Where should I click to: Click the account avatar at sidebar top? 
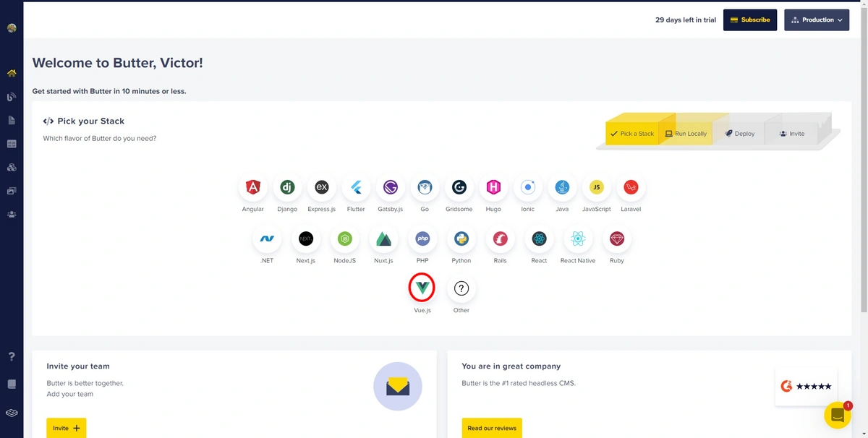[x=12, y=28]
